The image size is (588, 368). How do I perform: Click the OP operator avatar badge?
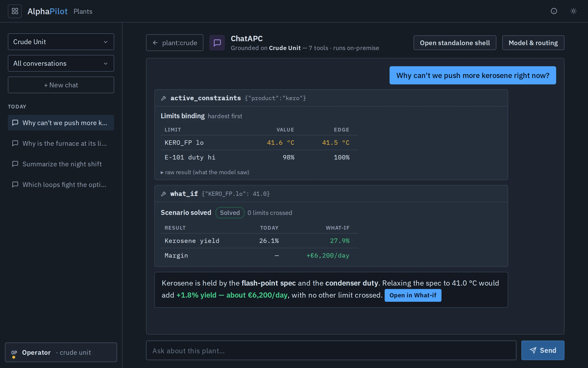(x=14, y=353)
